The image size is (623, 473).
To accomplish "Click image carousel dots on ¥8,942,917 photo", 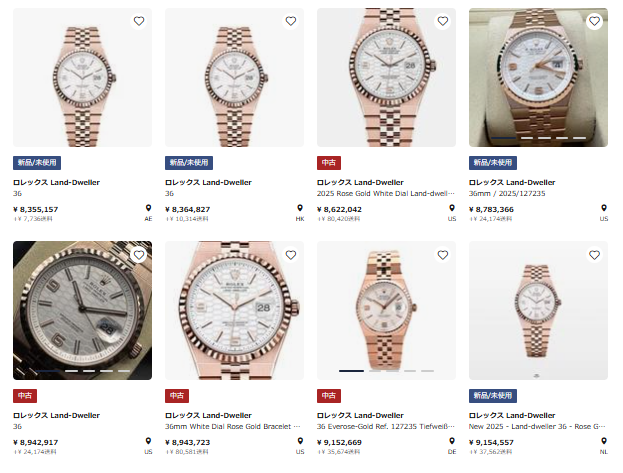I will (x=82, y=371).
